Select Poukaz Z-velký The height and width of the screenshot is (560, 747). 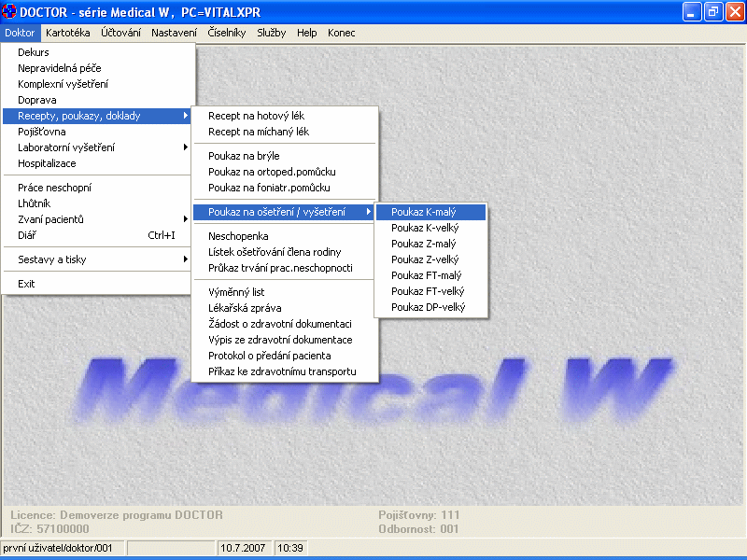point(430,259)
